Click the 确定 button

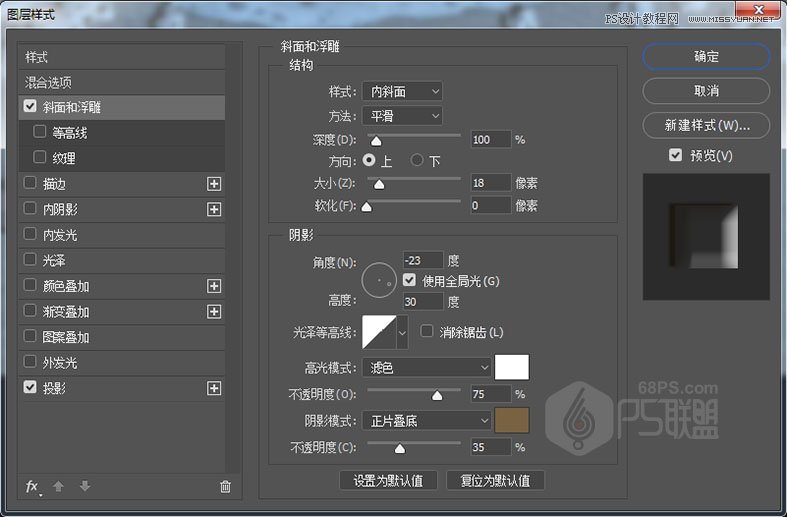706,57
